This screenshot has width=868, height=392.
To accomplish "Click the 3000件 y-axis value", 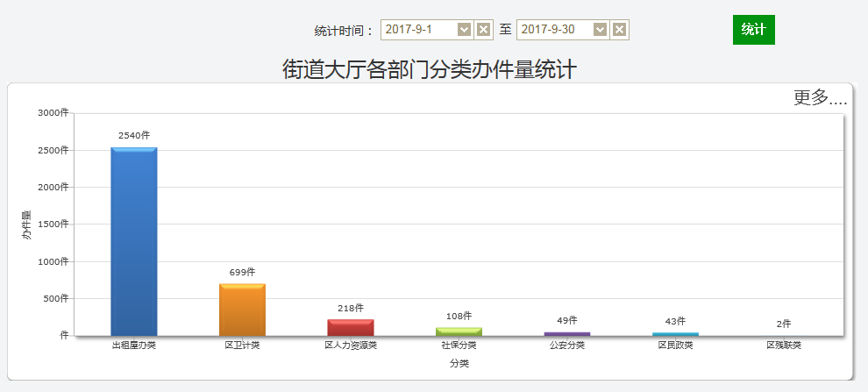I will (53, 113).
